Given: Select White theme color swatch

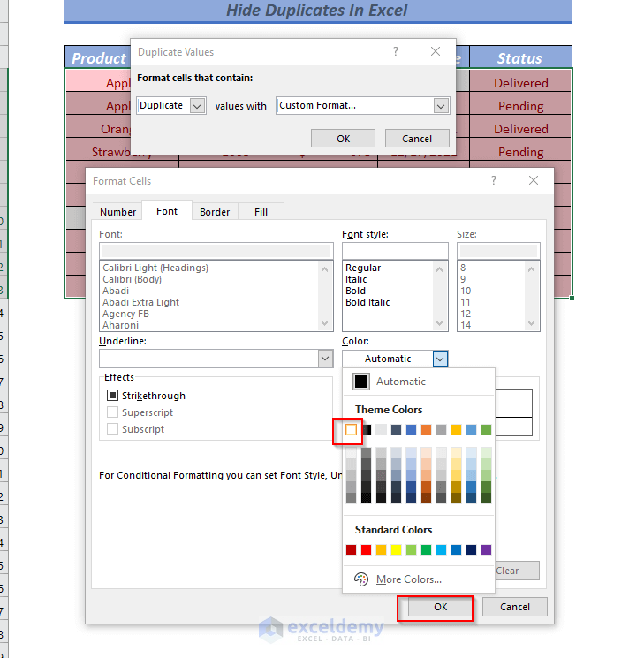Looking at the screenshot, I should 351,430.
